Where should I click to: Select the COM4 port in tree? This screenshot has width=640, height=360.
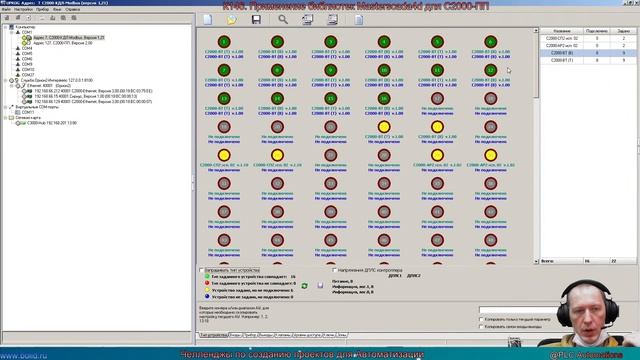27,48
